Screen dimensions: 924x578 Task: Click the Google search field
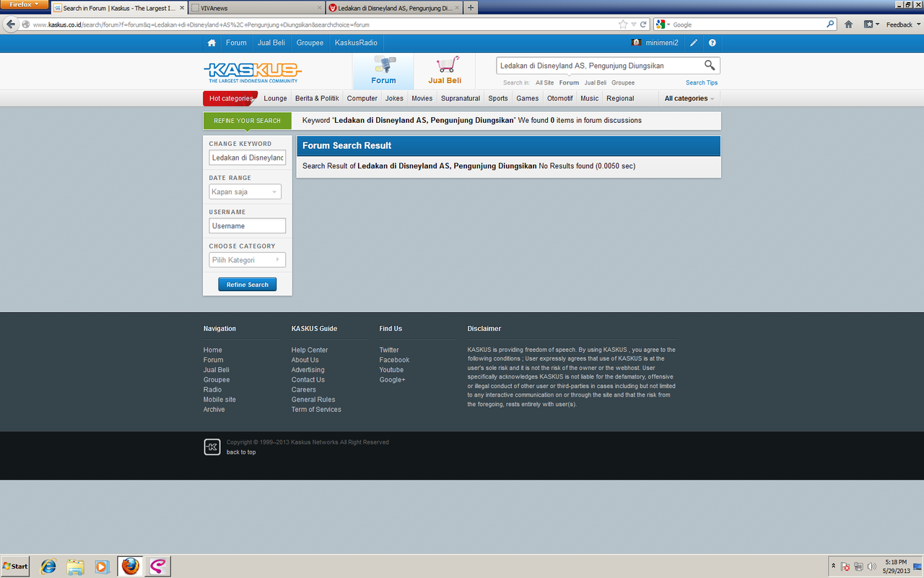747,25
